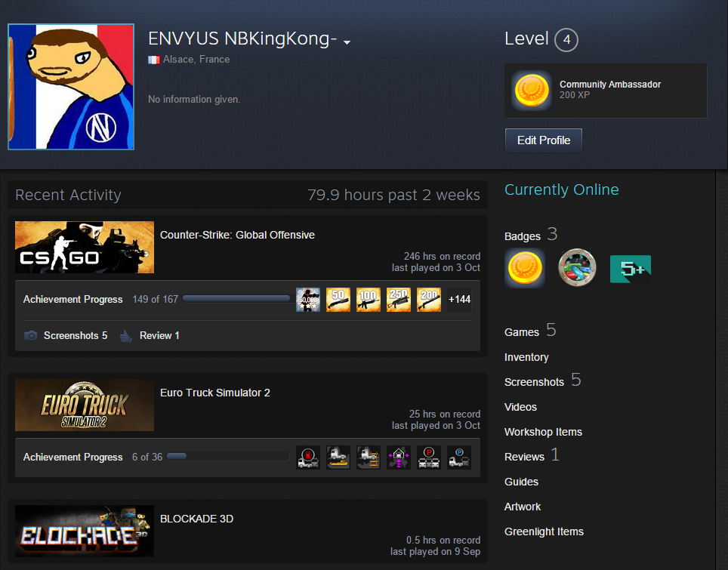Click the camera Screenshots icon

point(31,336)
